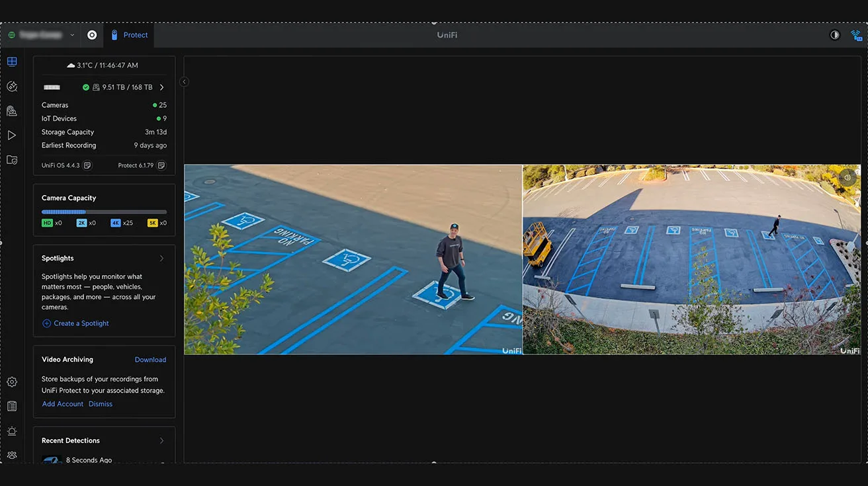Expand the Spotlights section arrow
The width and height of the screenshot is (868, 486).
point(161,259)
